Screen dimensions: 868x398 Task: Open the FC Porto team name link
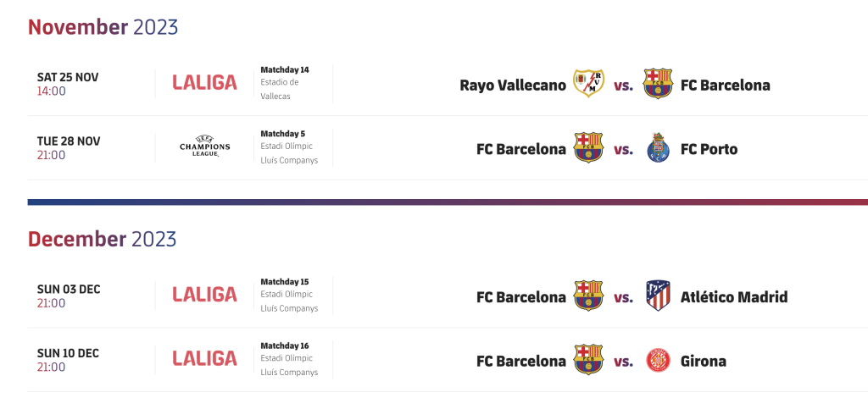(x=709, y=149)
